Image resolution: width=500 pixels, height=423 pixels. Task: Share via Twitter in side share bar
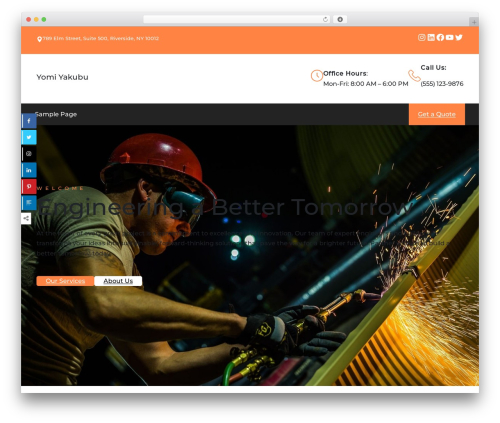coord(29,137)
